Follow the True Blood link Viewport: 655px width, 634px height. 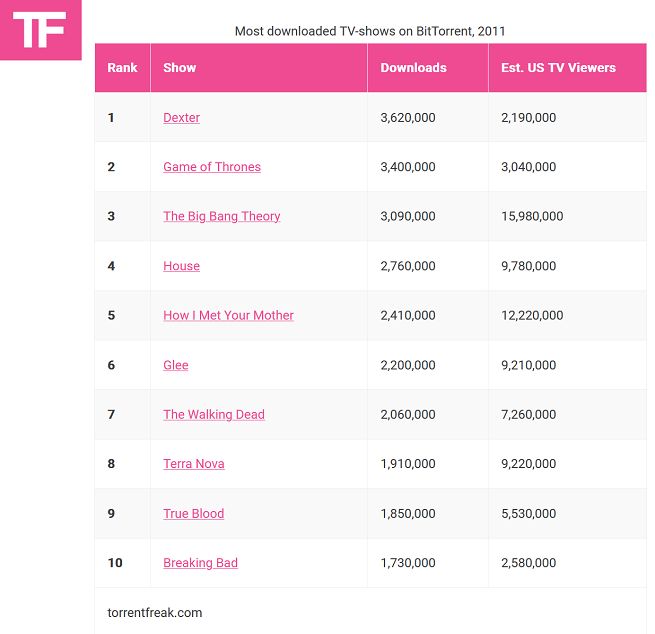coord(193,513)
